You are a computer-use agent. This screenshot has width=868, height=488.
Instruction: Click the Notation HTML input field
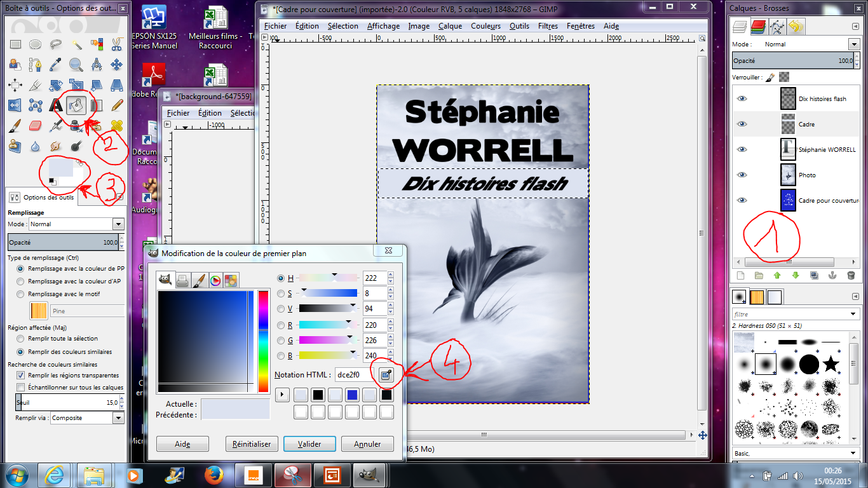click(x=355, y=375)
